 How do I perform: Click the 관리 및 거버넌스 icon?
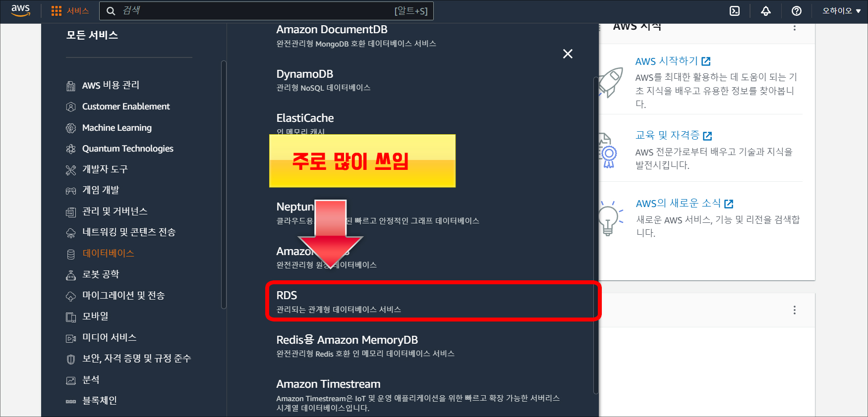(x=71, y=212)
